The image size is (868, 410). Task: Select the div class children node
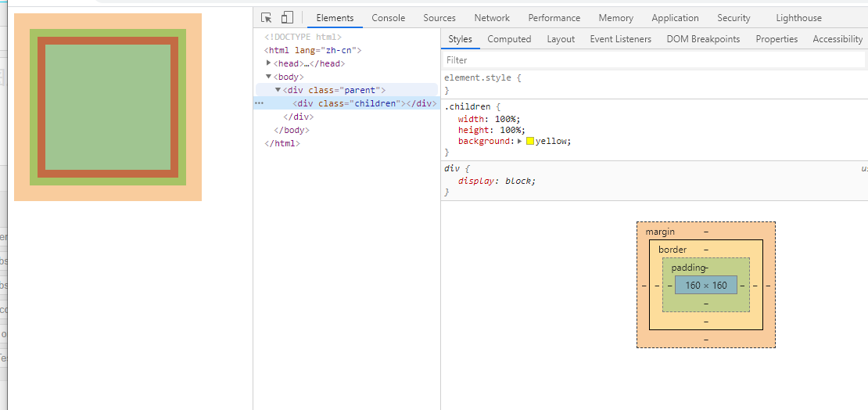(364, 103)
